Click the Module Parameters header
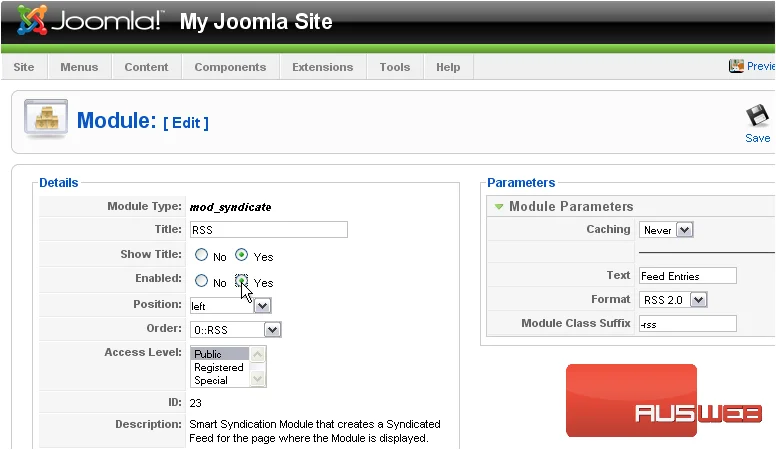 [571, 206]
